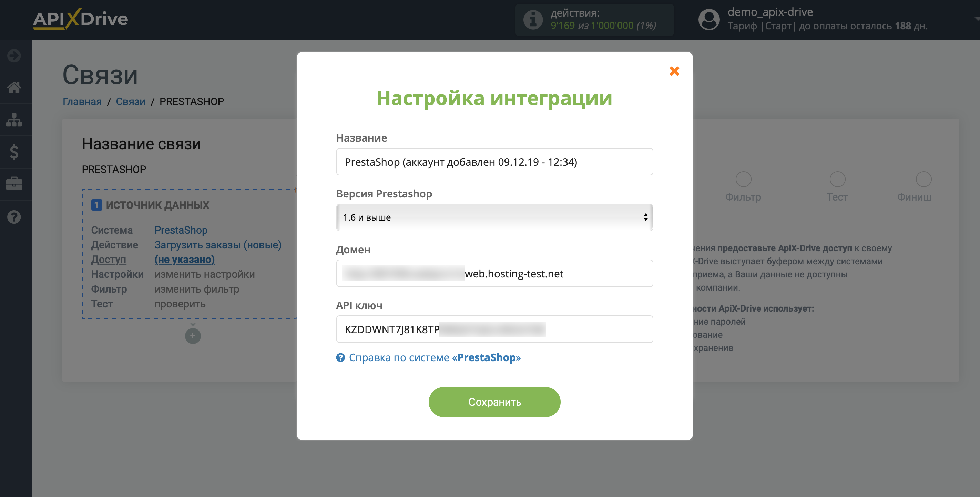980x497 pixels.
Task: Click изменить настройки link
Action: point(205,274)
